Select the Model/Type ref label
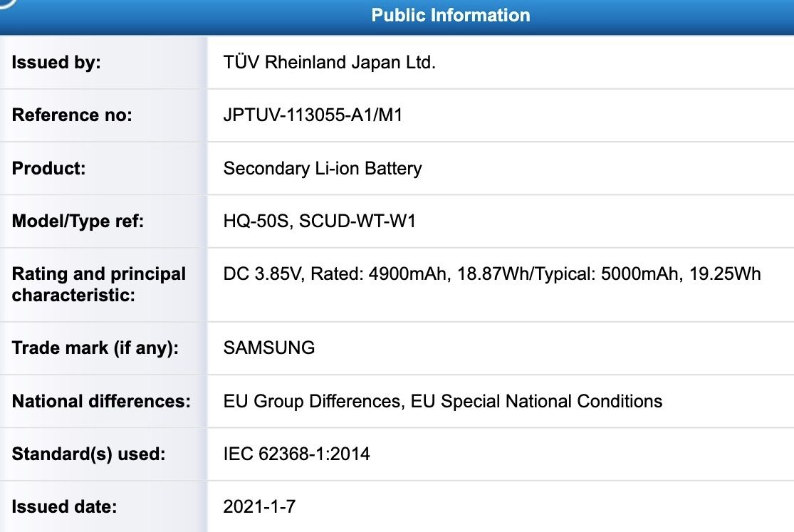This screenshot has width=794, height=532. (78, 221)
